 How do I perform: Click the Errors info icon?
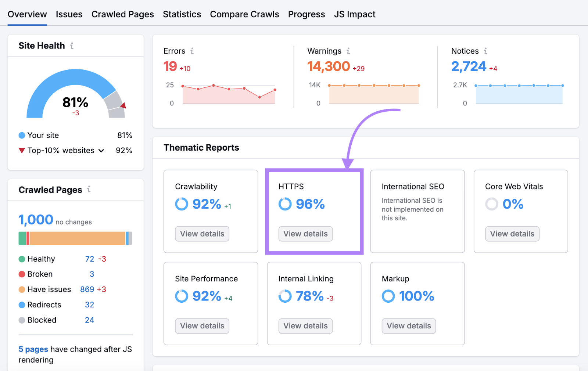(193, 51)
